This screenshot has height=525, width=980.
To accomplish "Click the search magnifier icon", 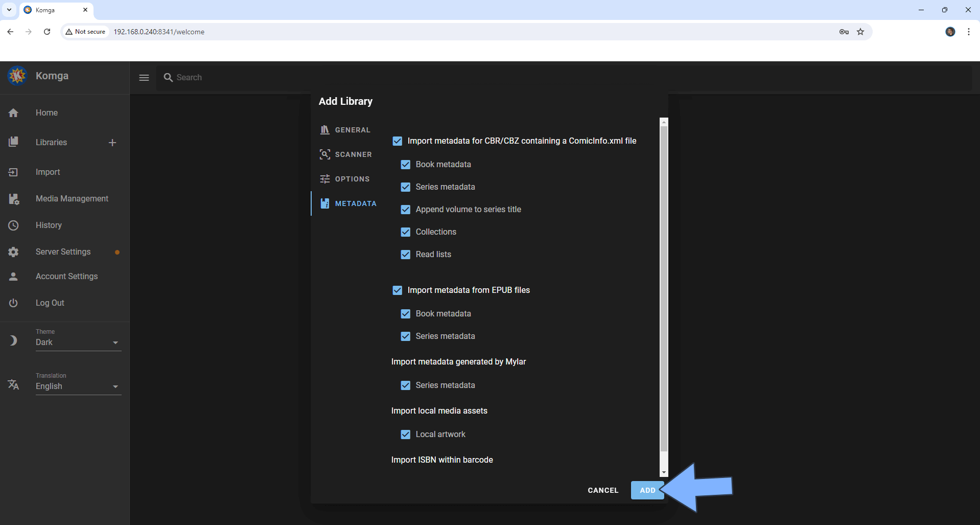I will point(168,78).
